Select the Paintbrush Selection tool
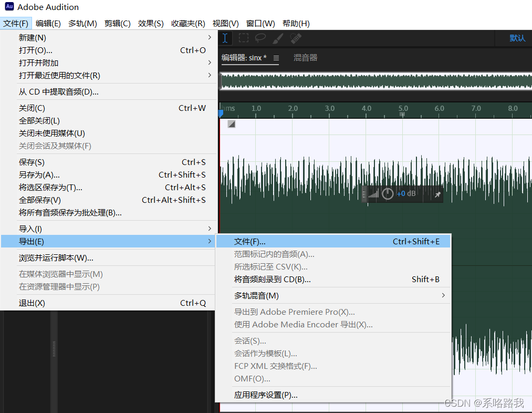This screenshot has width=532, height=413. point(278,38)
